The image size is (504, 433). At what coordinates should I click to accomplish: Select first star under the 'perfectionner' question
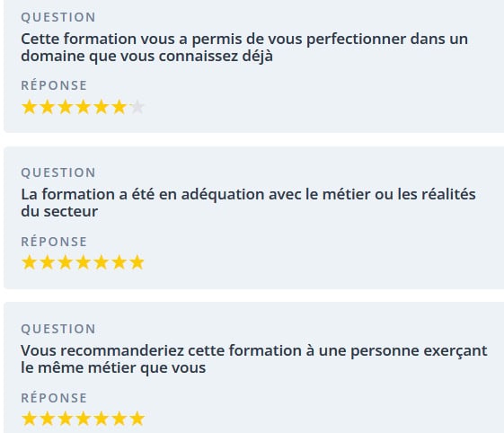[30, 107]
